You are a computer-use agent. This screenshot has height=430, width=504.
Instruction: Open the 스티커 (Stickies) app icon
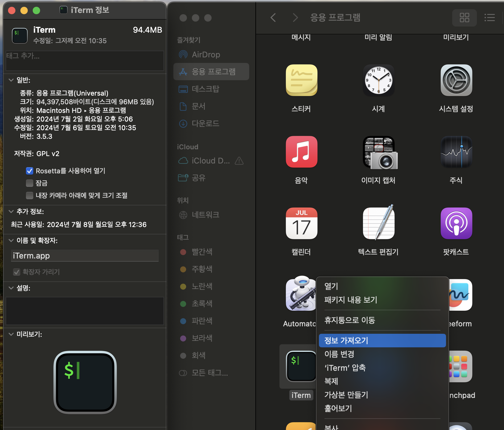(x=301, y=80)
